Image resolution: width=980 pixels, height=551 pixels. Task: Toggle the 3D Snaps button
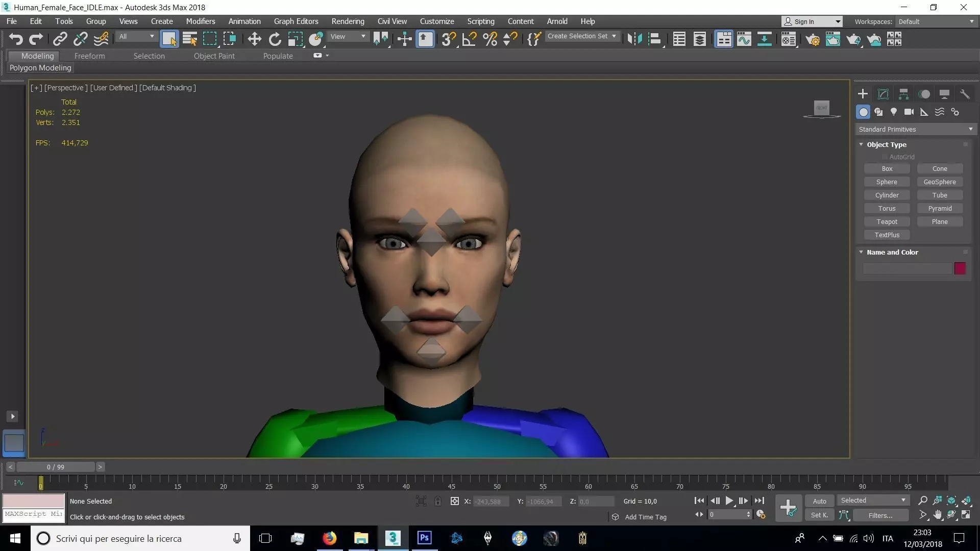coord(449,39)
